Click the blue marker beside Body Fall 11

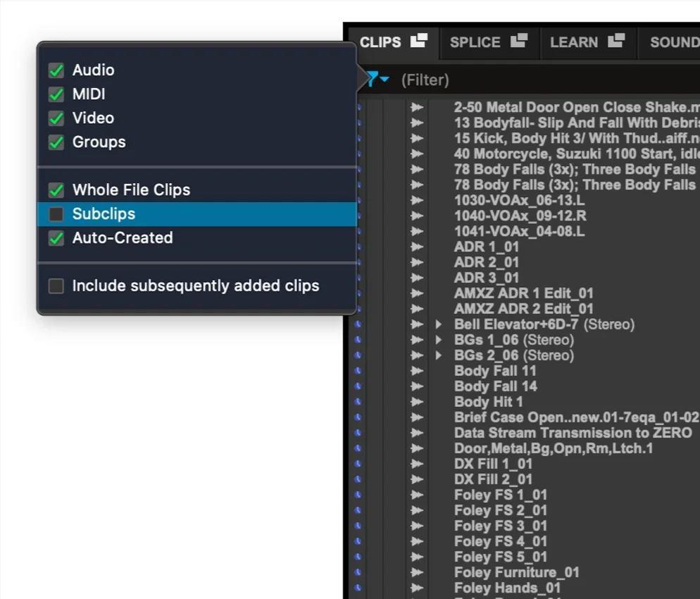(x=358, y=370)
